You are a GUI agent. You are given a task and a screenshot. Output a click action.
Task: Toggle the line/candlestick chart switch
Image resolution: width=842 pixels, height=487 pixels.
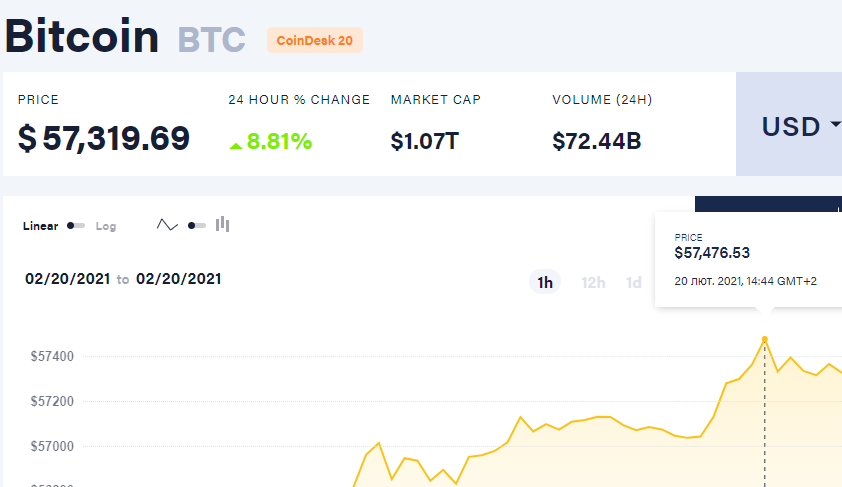[196, 226]
